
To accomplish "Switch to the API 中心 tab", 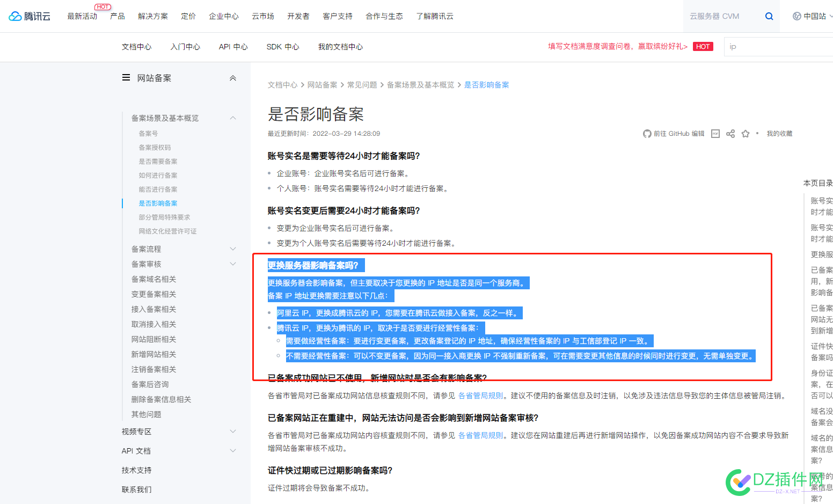I will (x=233, y=47).
